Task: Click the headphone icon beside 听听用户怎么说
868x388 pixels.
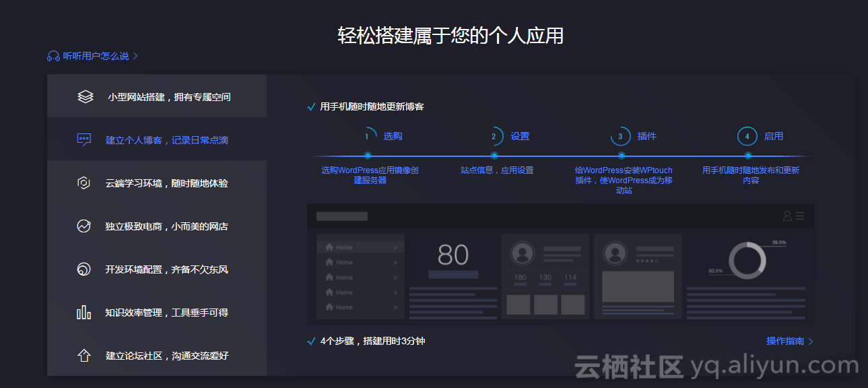Action: coord(53,57)
